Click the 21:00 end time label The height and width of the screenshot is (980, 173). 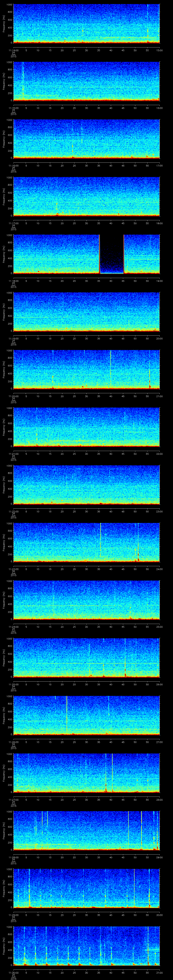[x=160, y=396]
